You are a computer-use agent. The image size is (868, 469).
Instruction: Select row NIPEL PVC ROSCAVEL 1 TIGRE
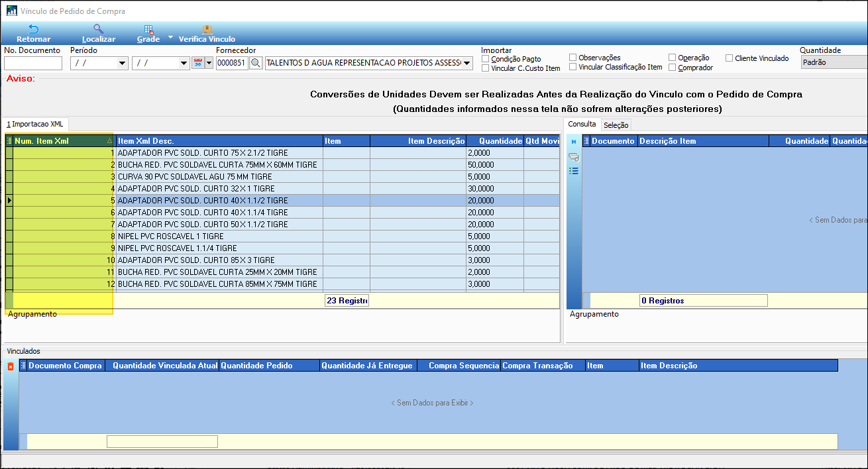click(x=219, y=236)
